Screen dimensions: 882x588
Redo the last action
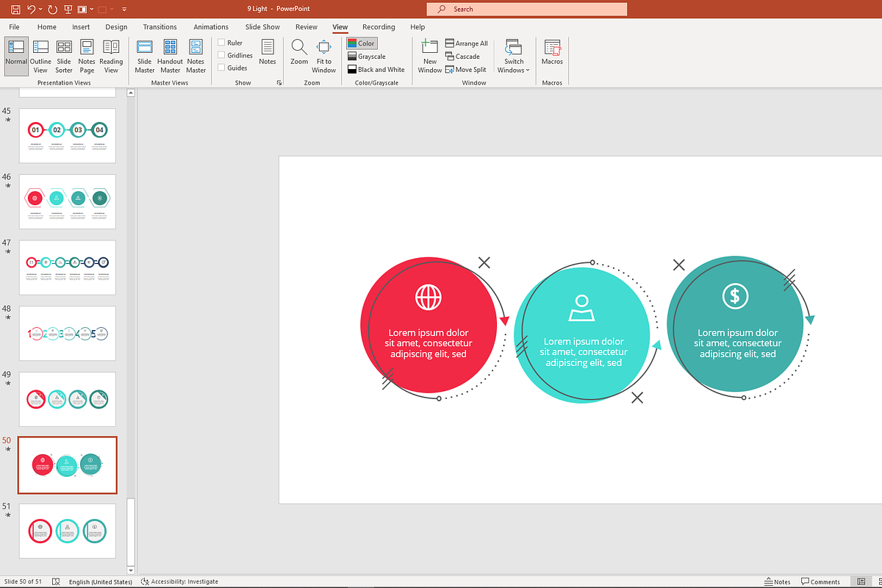(x=53, y=10)
